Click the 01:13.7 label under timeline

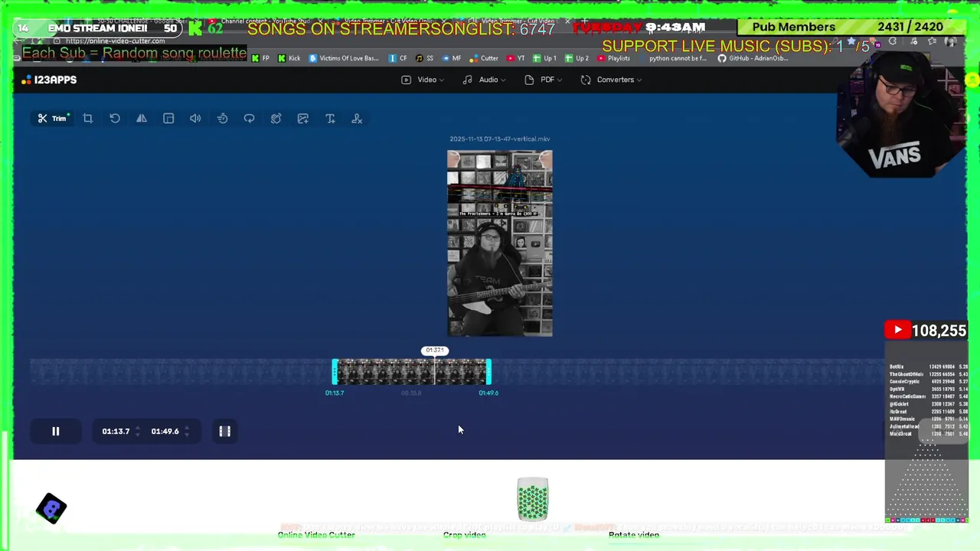click(335, 393)
